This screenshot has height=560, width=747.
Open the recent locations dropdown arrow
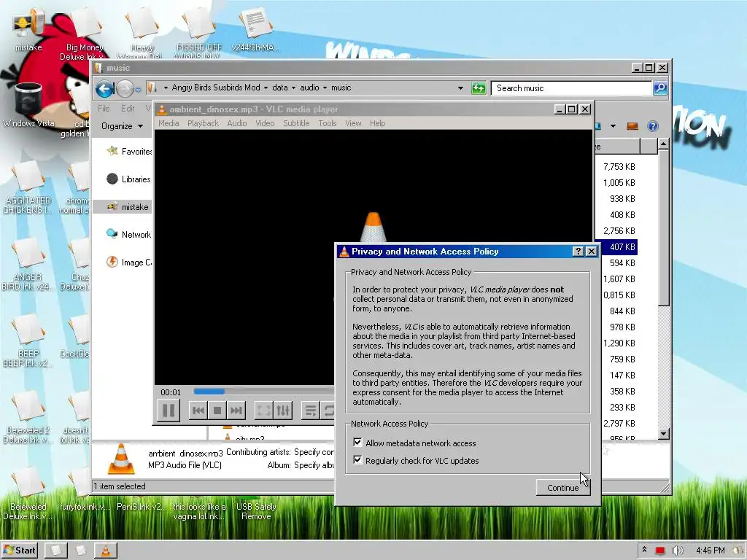click(x=138, y=89)
